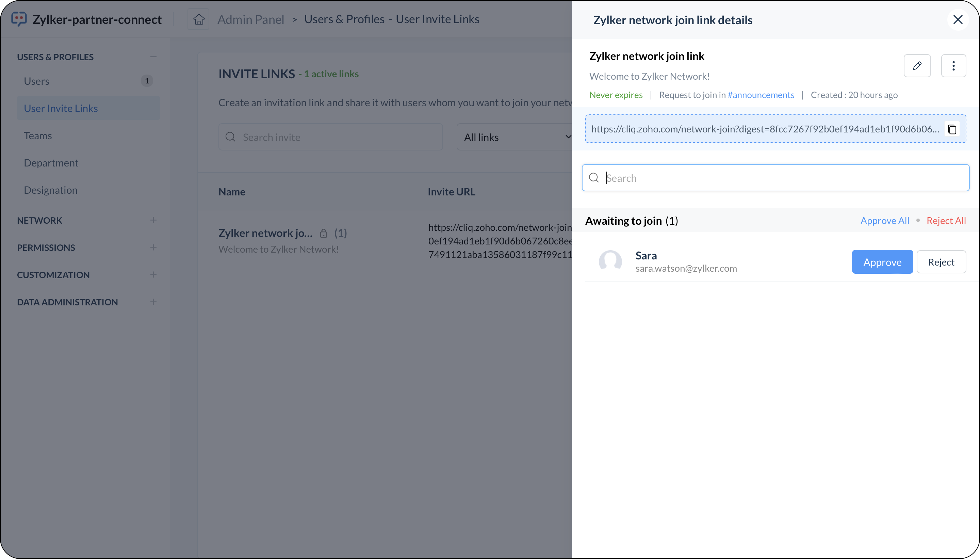This screenshot has width=980, height=559.
Task: Open the #announcements channel link
Action: click(x=761, y=95)
